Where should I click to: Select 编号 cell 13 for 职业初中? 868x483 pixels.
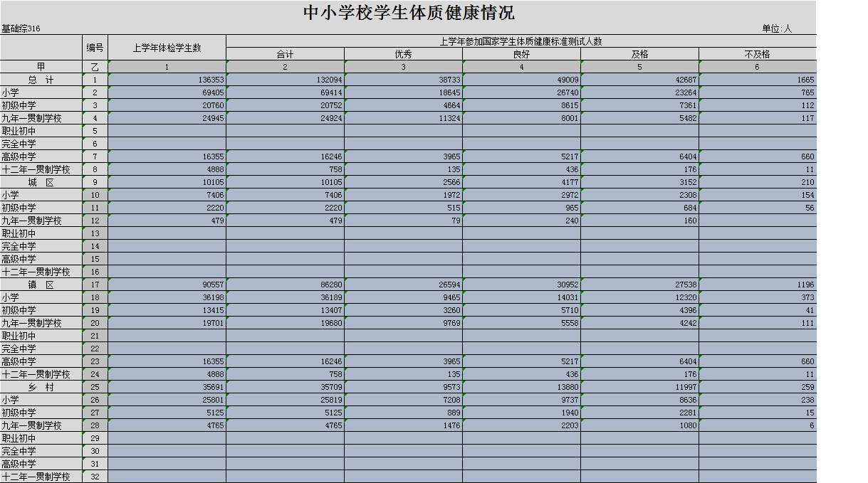click(95, 233)
